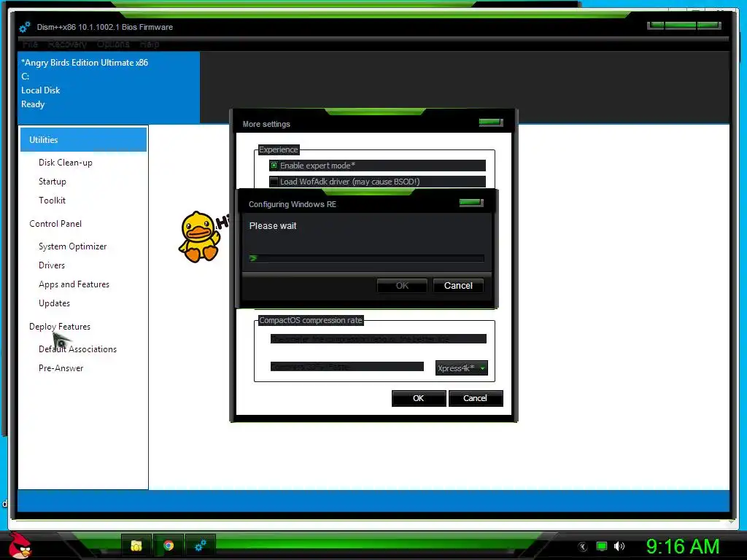Click the Please wait message
This screenshot has width=747, height=560.
tap(273, 226)
